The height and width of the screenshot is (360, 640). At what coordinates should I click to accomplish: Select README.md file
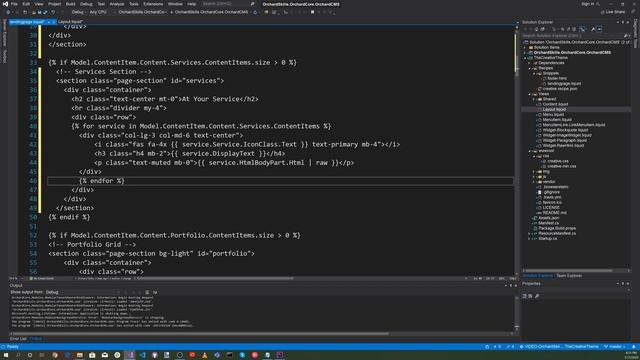(x=555, y=213)
